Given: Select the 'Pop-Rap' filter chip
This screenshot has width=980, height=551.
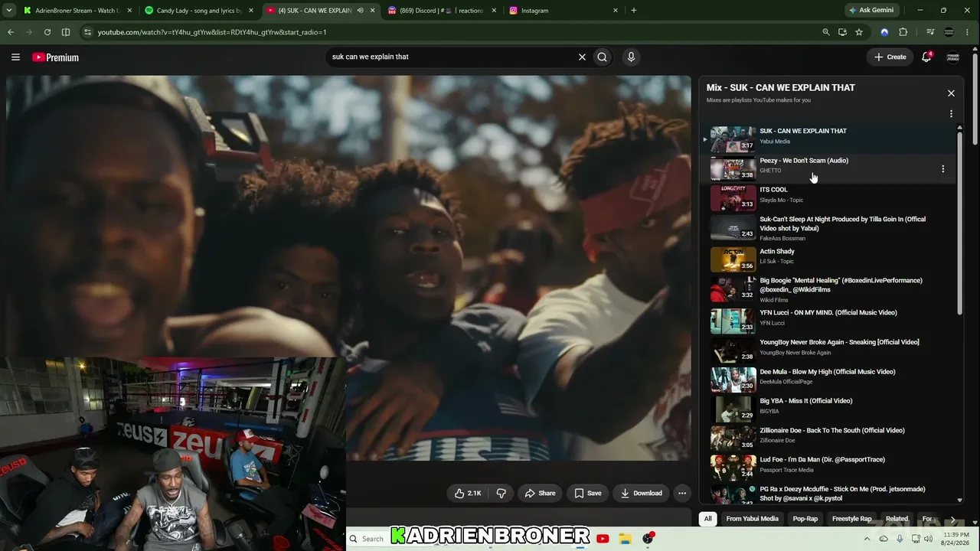Looking at the screenshot, I should tap(805, 519).
